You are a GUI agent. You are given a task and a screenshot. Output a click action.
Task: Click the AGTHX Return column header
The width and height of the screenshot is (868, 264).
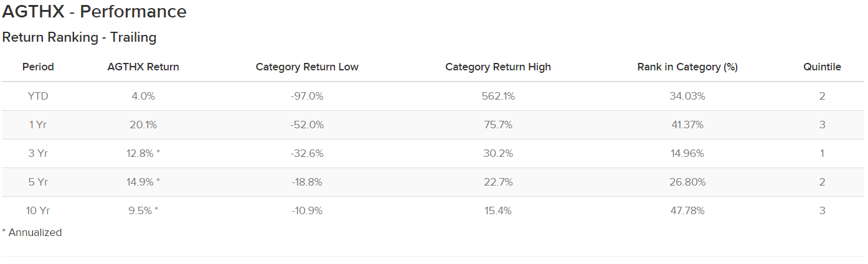(143, 67)
